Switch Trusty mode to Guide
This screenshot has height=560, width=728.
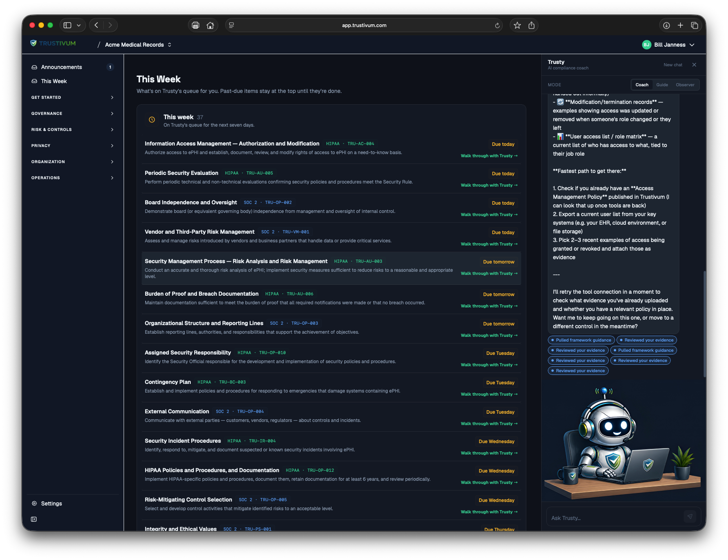coord(662,85)
